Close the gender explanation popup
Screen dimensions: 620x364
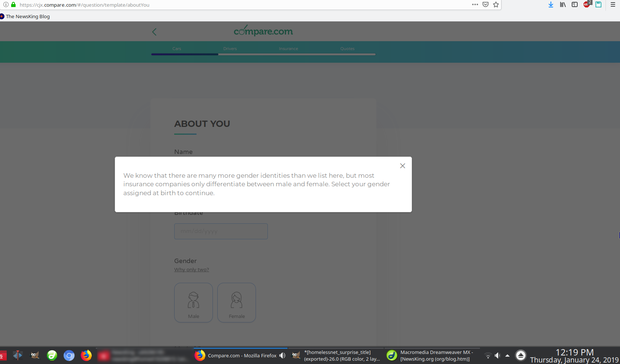click(x=402, y=166)
